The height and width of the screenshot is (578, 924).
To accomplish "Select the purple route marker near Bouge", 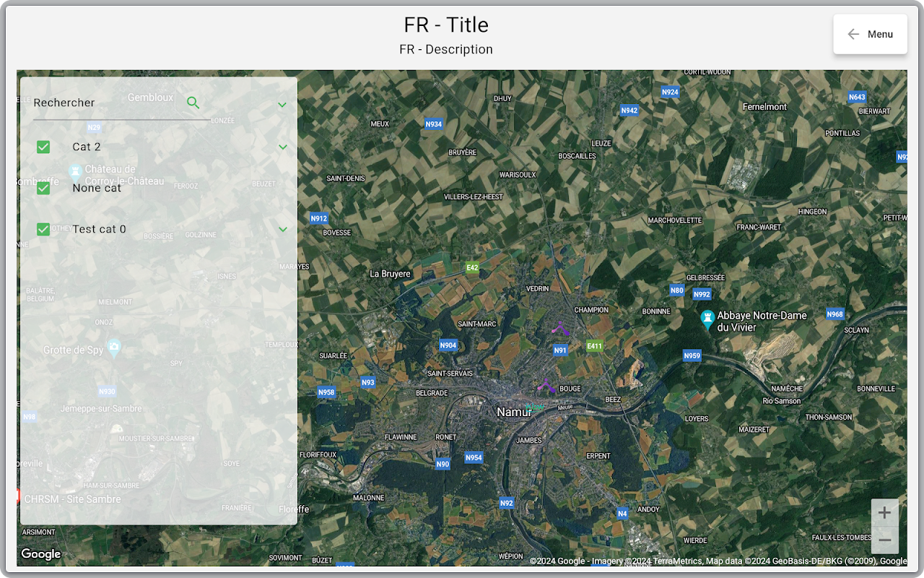I will (x=546, y=386).
